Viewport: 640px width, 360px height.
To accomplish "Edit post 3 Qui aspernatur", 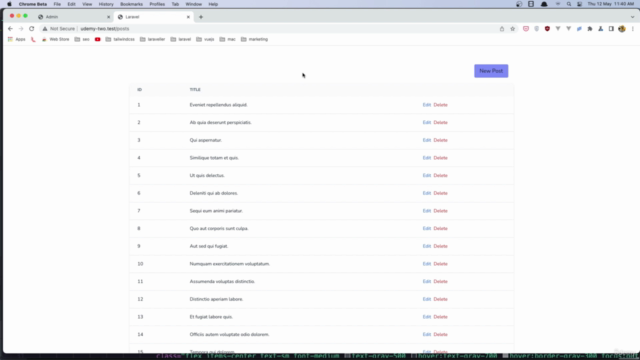I will (x=427, y=140).
